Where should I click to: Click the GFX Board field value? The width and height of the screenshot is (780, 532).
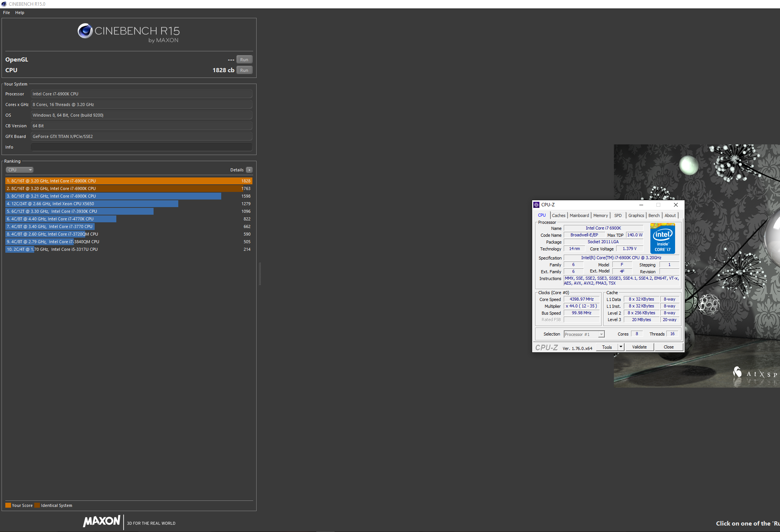(141, 136)
